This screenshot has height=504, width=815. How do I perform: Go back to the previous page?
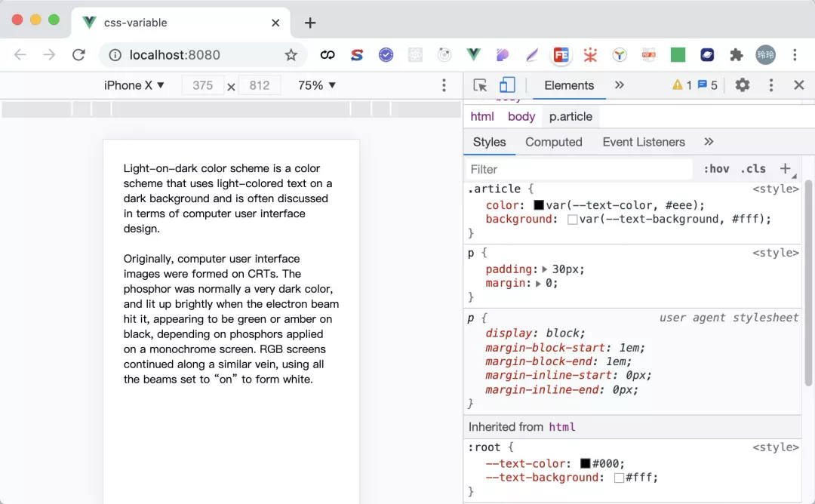click(x=20, y=54)
